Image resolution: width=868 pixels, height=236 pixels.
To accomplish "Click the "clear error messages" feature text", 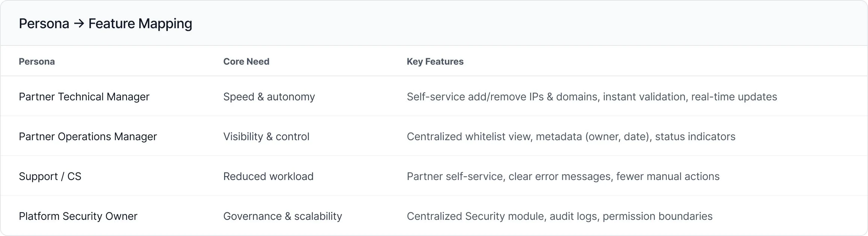I will pyautogui.click(x=559, y=177).
